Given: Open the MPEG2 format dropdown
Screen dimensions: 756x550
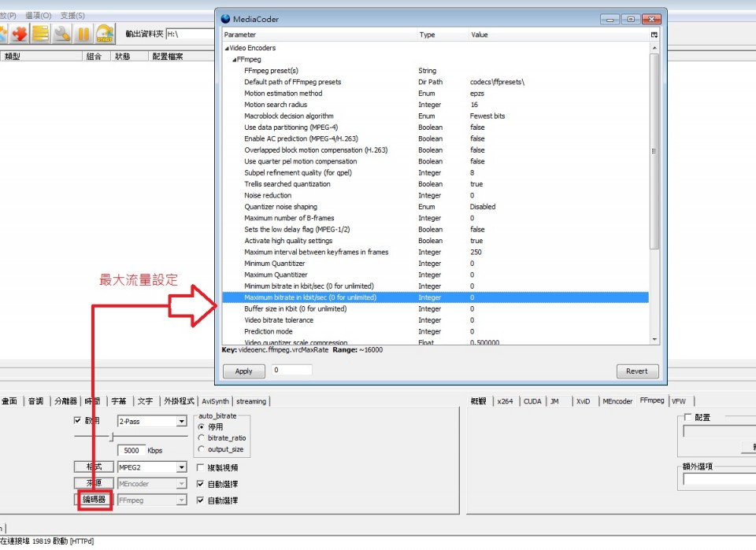Looking at the screenshot, I should point(181,467).
